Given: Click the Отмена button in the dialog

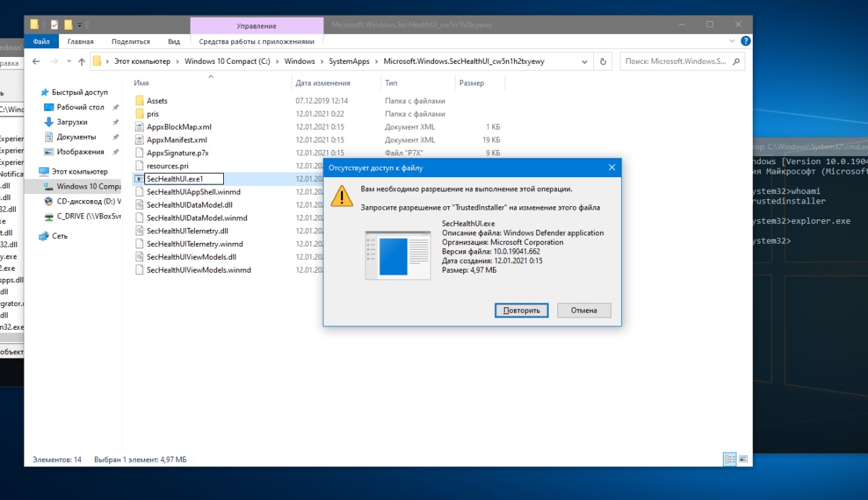Looking at the screenshot, I should pyautogui.click(x=584, y=310).
